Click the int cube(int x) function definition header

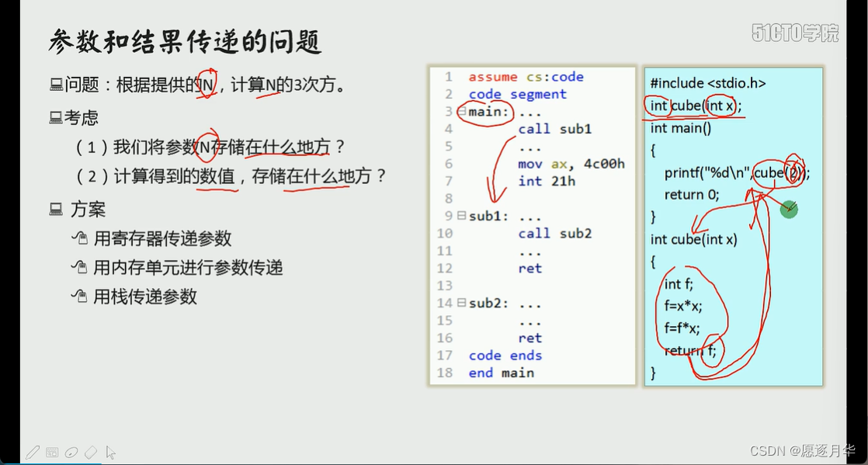[693, 239]
